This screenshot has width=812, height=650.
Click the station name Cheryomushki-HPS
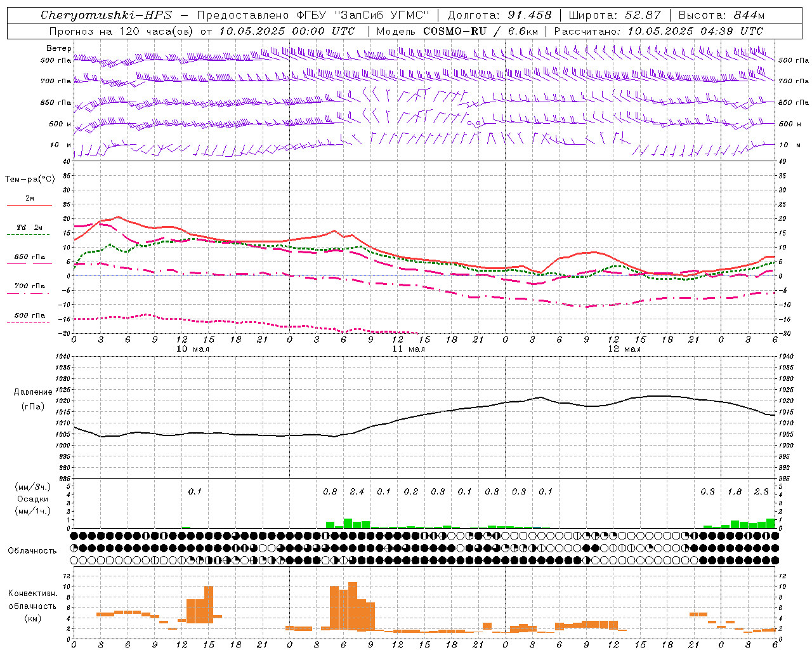click(x=106, y=15)
